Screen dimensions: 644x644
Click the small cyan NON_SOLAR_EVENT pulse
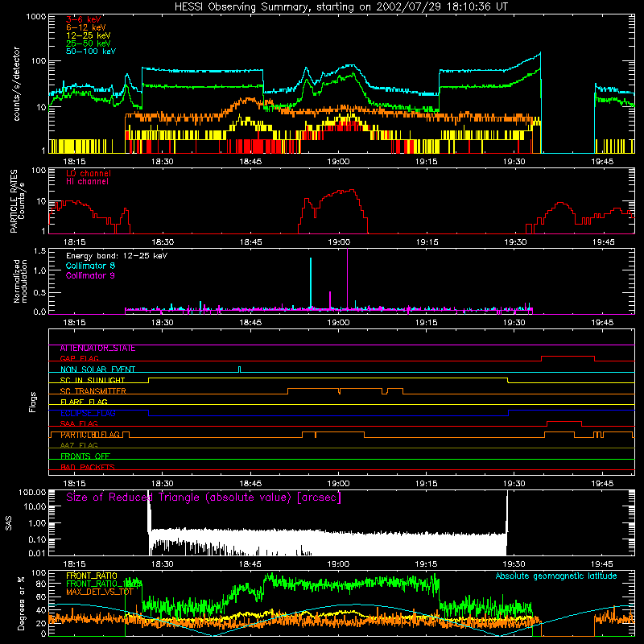coord(240,369)
